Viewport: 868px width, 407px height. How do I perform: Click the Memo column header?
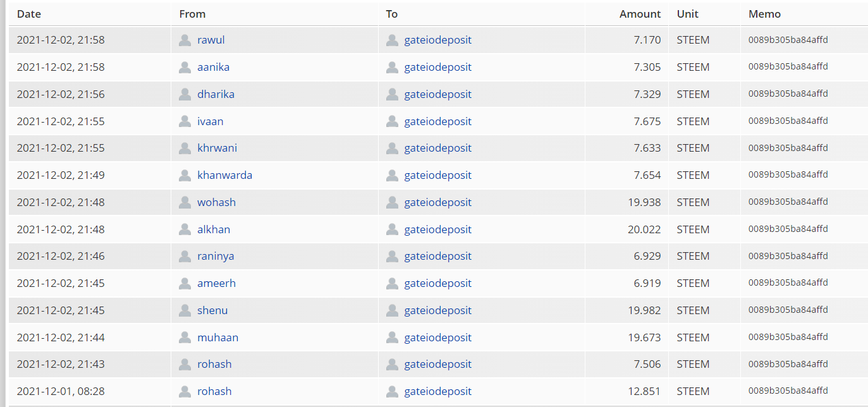(764, 14)
